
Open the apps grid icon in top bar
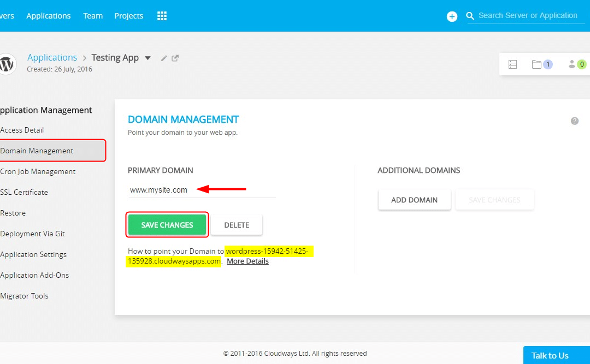coord(162,16)
